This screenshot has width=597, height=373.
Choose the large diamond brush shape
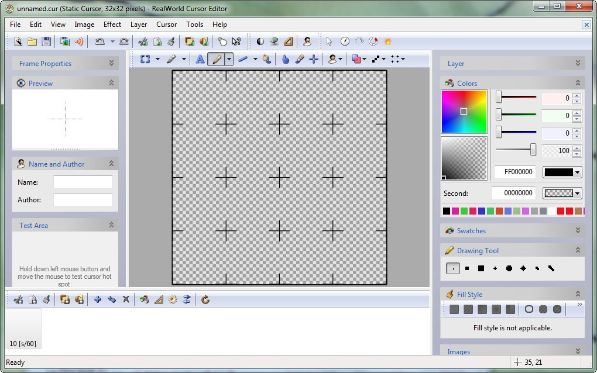(523, 268)
